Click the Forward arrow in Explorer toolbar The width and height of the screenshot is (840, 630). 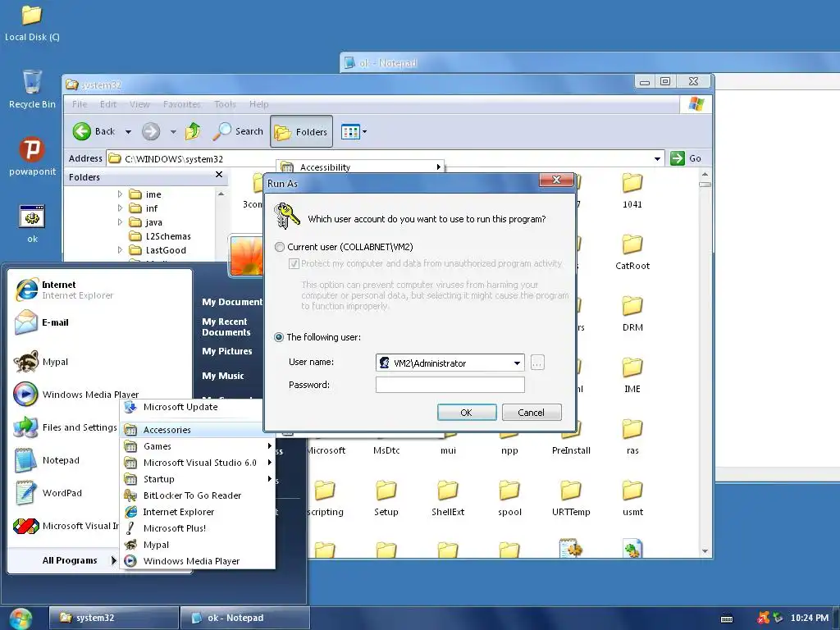point(151,131)
